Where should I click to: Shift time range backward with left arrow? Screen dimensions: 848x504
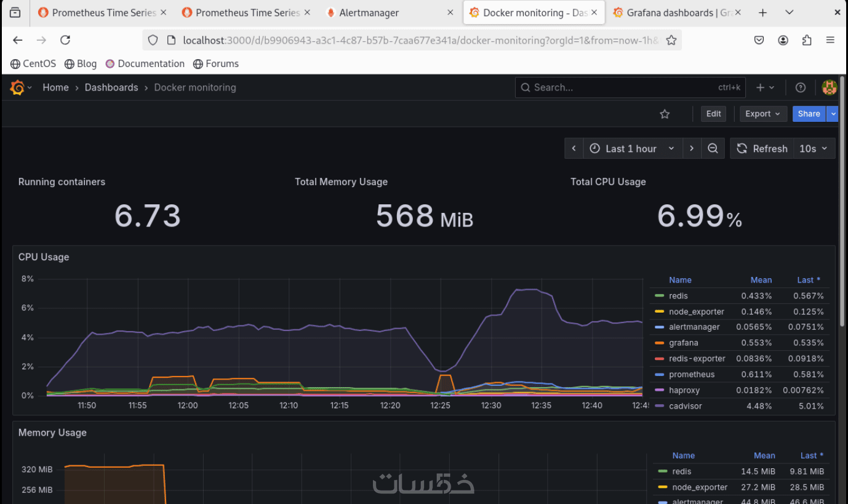coord(574,148)
